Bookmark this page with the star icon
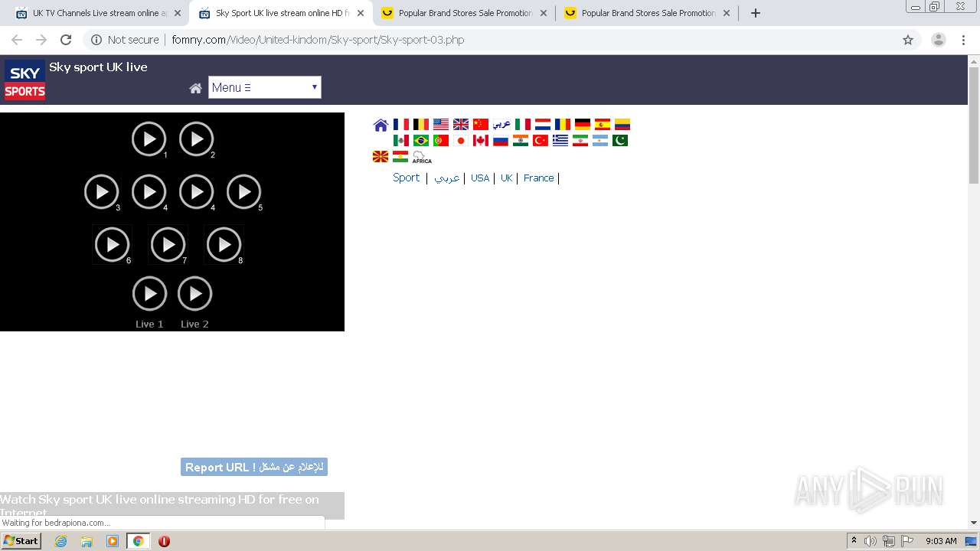Screen dimensions: 980x551 point(908,40)
